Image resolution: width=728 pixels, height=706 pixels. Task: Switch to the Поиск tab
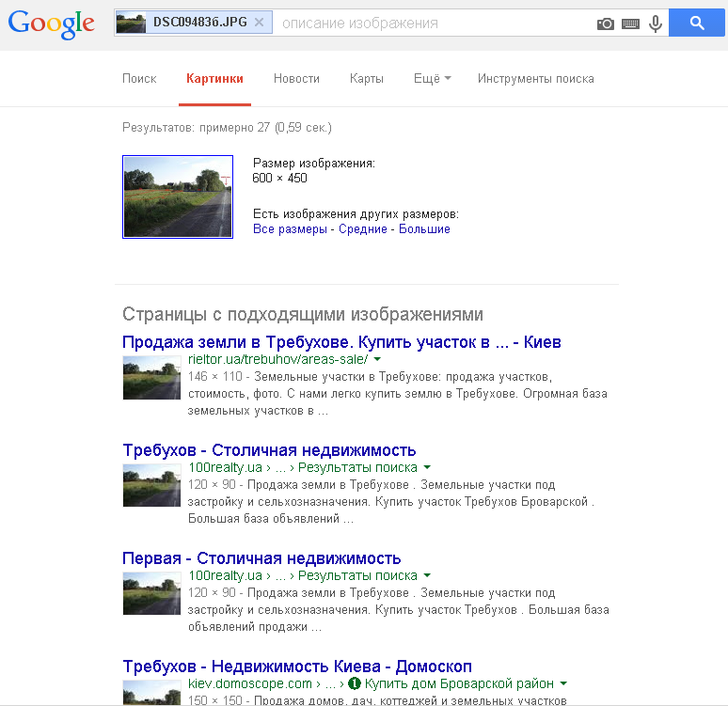tap(139, 79)
